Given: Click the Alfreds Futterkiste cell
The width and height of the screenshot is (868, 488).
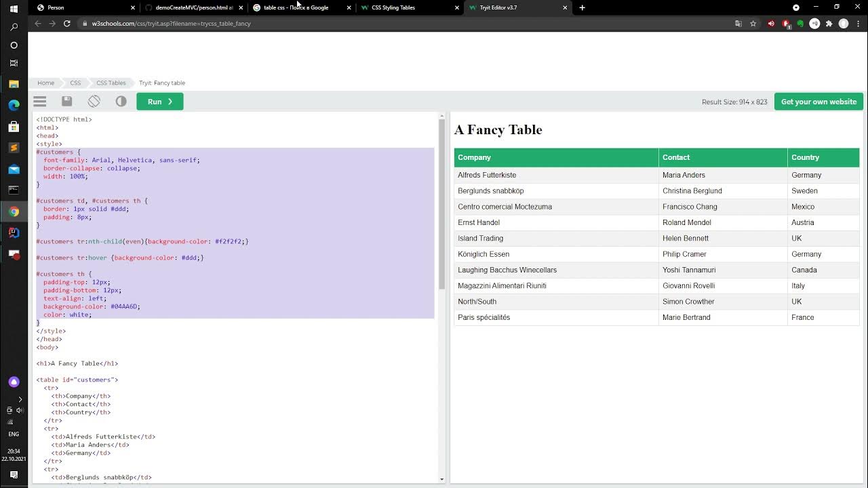Looking at the screenshot, I should [x=556, y=175].
